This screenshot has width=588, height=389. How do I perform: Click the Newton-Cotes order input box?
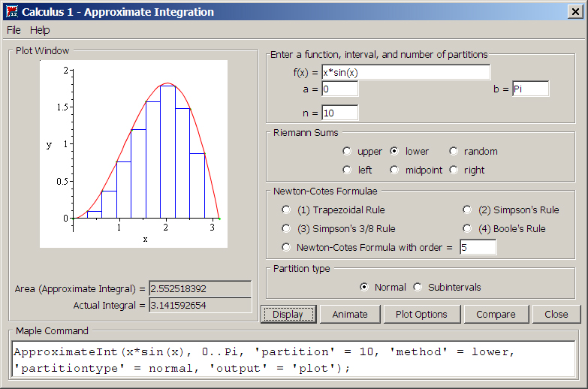pos(478,248)
